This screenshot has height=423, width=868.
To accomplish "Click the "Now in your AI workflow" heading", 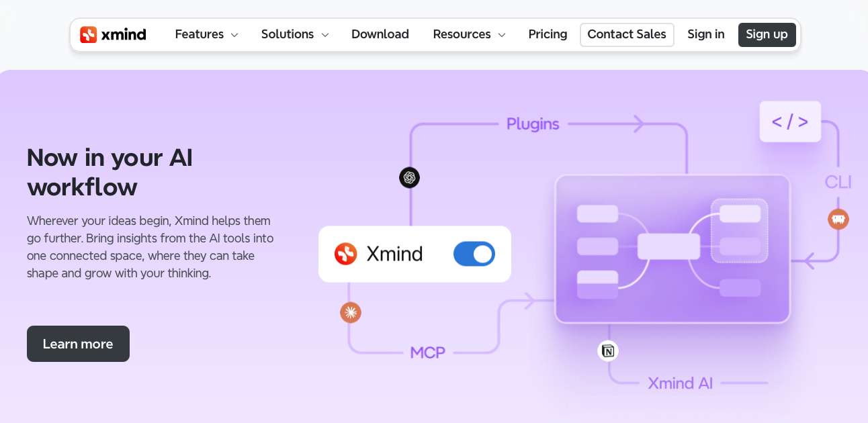I will [x=110, y=172].
